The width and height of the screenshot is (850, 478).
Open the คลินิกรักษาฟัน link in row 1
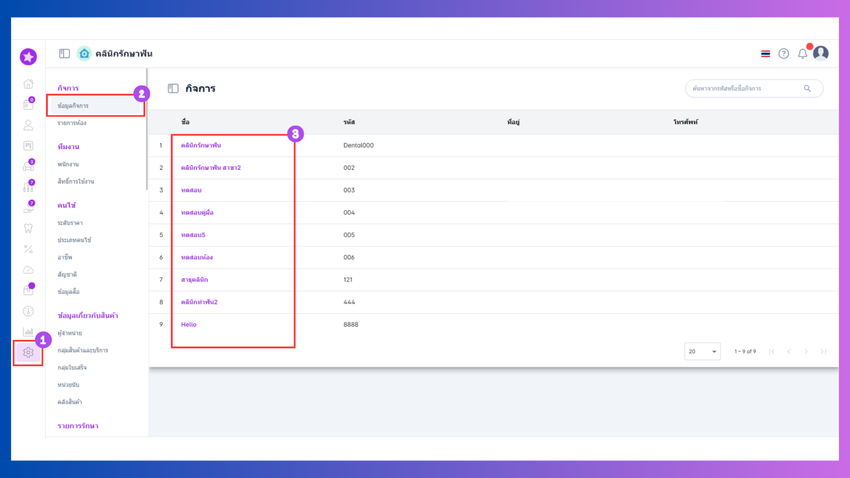point(201,145)
